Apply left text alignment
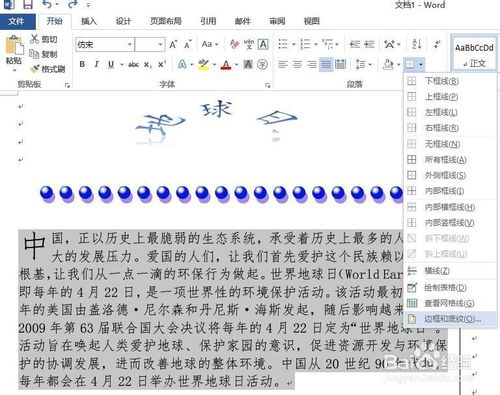This screenshot has width=500, height=395. (283, 64)
